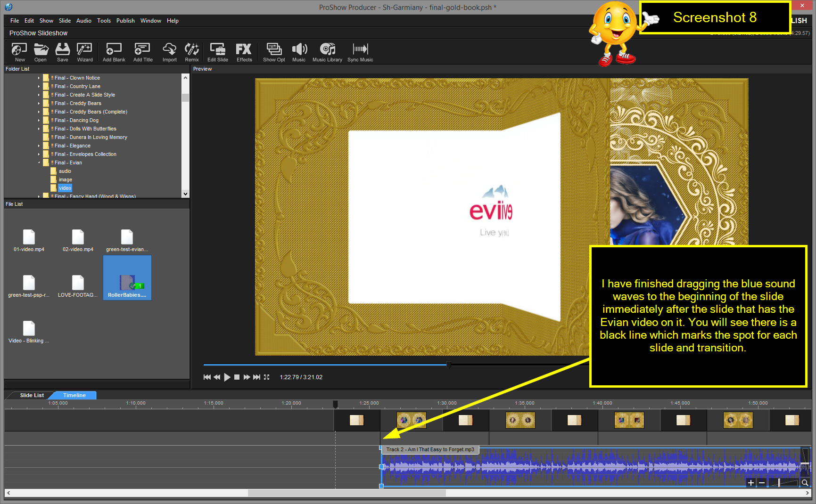Launch the Wizard tool
The width and height of the screenshot is (816, 504).
(x=85, y=52)
